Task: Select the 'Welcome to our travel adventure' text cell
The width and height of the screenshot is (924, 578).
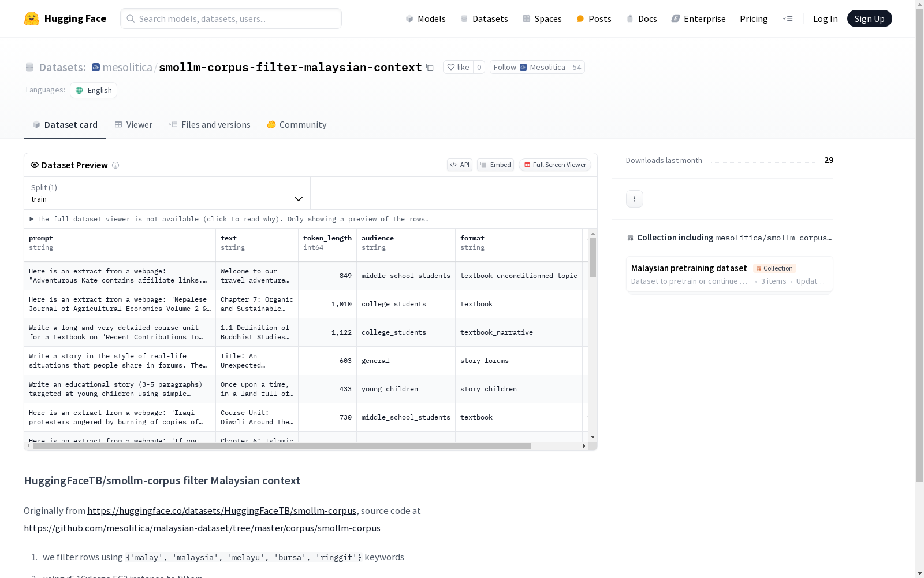Action: click(257, 276)
